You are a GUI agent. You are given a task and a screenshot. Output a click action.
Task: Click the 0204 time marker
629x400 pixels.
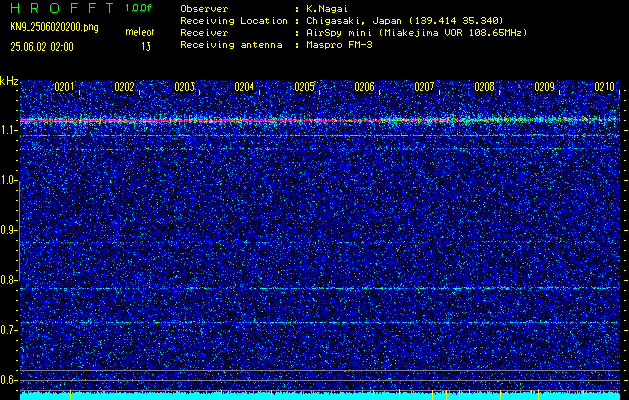click(244, 87)
